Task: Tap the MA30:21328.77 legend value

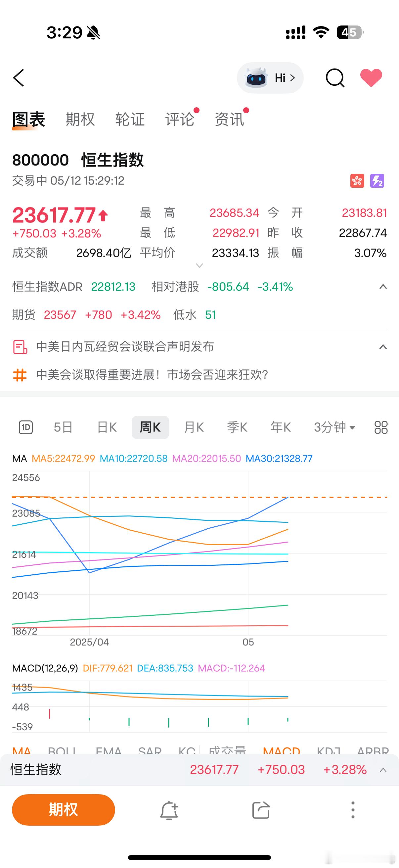Action: pyautogui.click(x=279, y=458)
